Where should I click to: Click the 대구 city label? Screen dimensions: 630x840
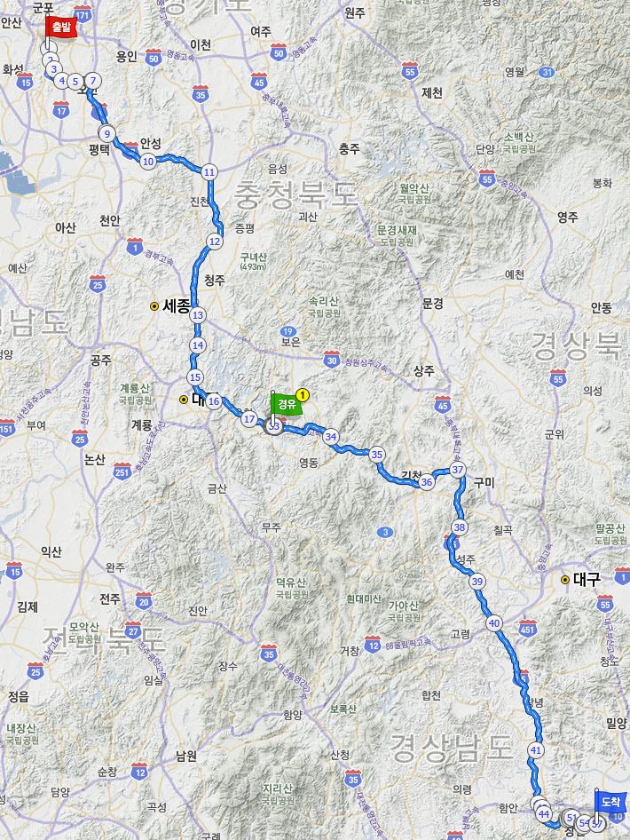(x=587, y=579)
